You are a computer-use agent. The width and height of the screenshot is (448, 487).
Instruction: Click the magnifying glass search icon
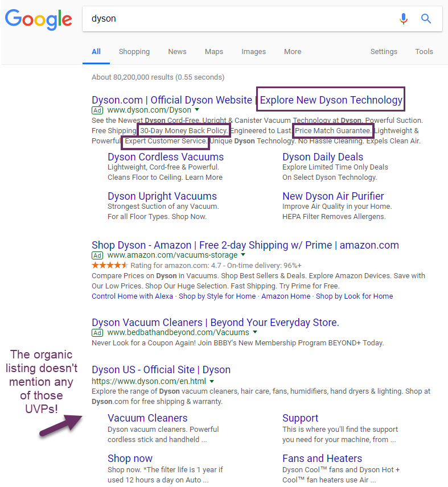[x=426, y=19]
